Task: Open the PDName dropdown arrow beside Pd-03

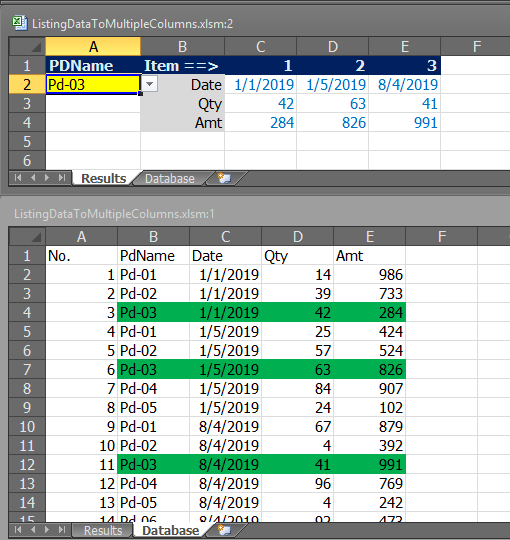Action: pos(150,84)
